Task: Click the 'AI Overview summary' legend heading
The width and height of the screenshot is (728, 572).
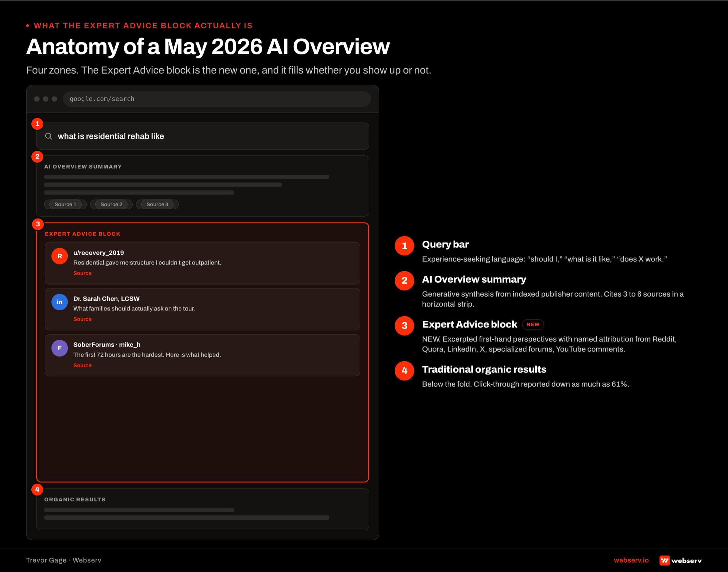Action: [x=474, y=280]
